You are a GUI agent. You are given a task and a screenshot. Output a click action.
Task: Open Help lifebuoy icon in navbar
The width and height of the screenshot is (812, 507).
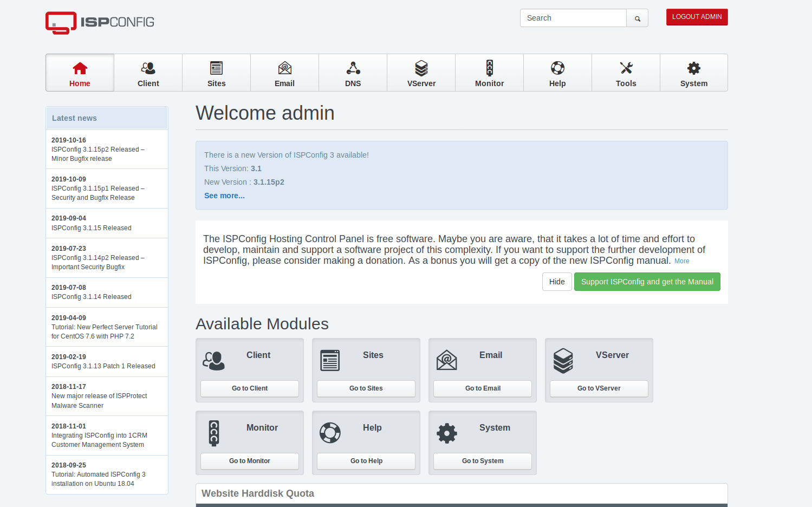tap(557, 68)
